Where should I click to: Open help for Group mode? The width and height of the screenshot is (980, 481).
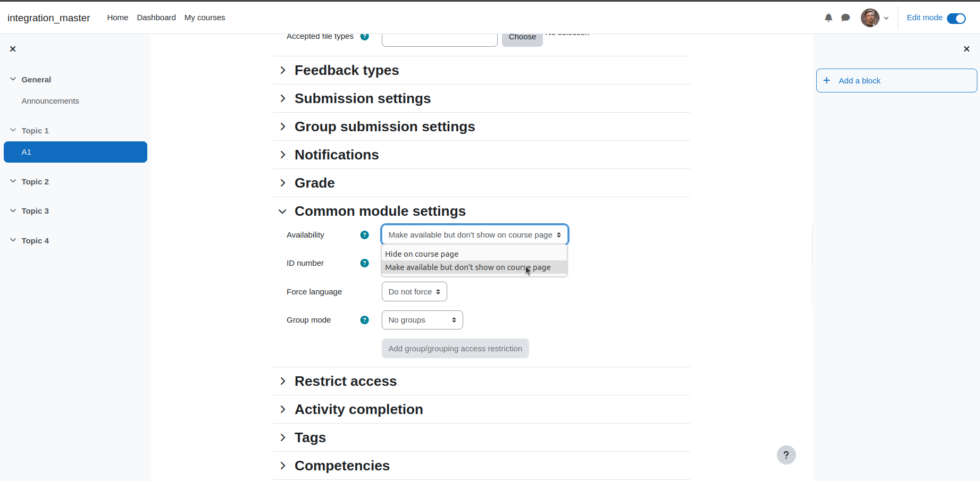(364, 320)
